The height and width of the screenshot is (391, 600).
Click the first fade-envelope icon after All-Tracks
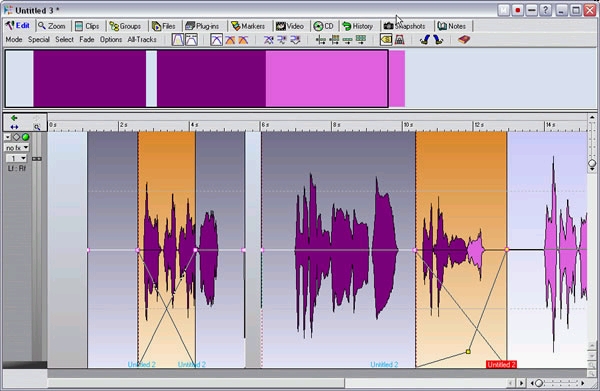pos(178,39)
